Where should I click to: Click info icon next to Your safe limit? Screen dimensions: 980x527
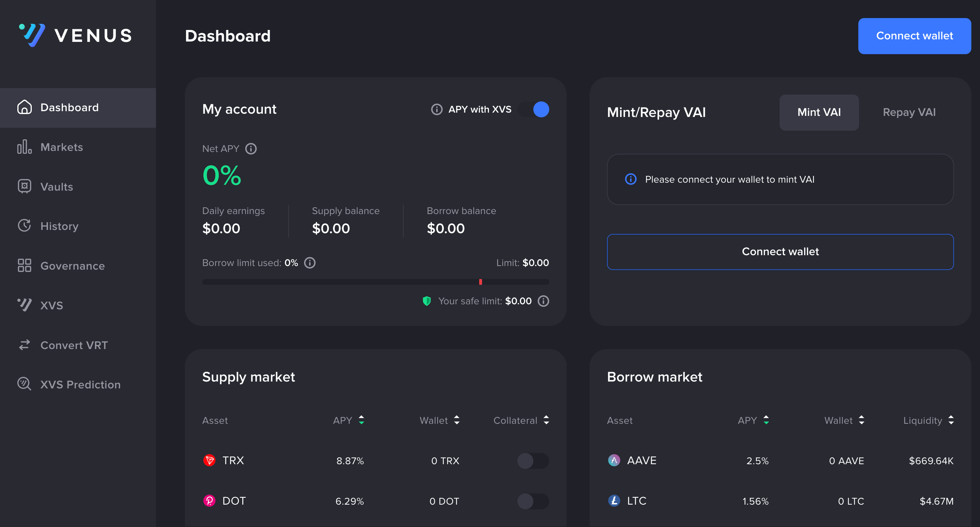pos(543,301)
